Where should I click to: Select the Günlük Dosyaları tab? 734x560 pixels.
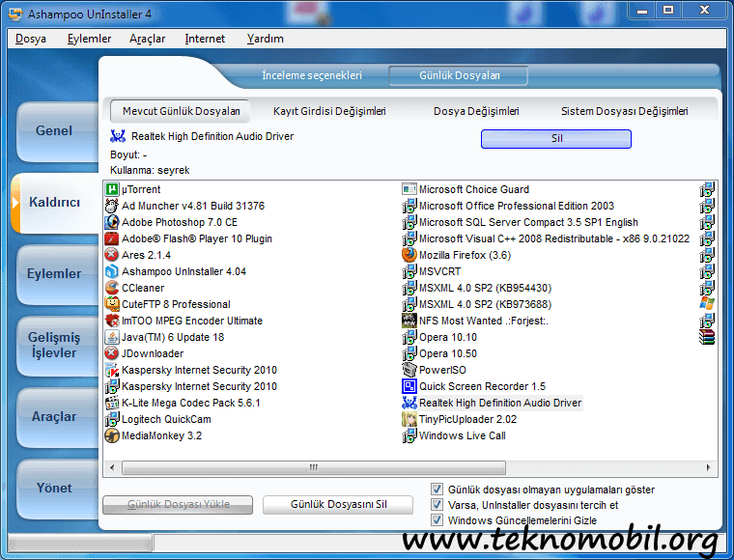coord(459,75)
